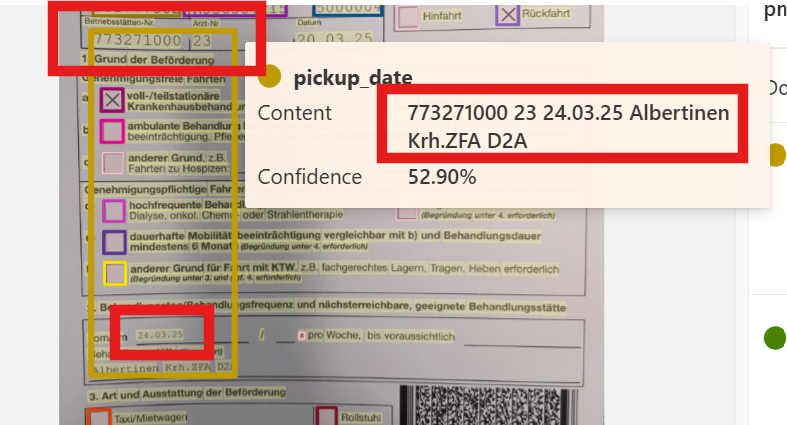Click the 52.90% confidence value

442,177
